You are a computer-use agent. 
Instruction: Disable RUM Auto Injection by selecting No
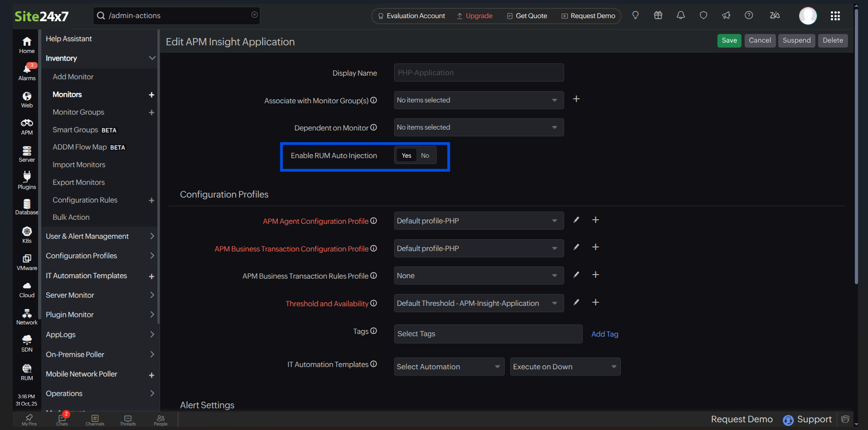(424, 155)
